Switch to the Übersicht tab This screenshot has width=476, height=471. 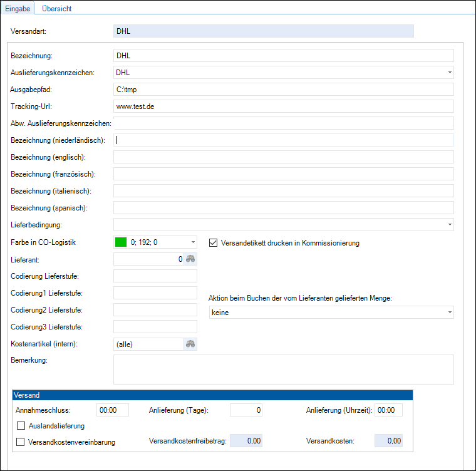click(56, 9)
